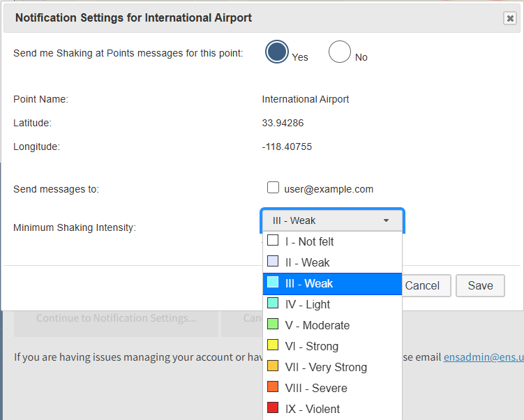Click the yellow VI color swatch

tap(273, 345)
